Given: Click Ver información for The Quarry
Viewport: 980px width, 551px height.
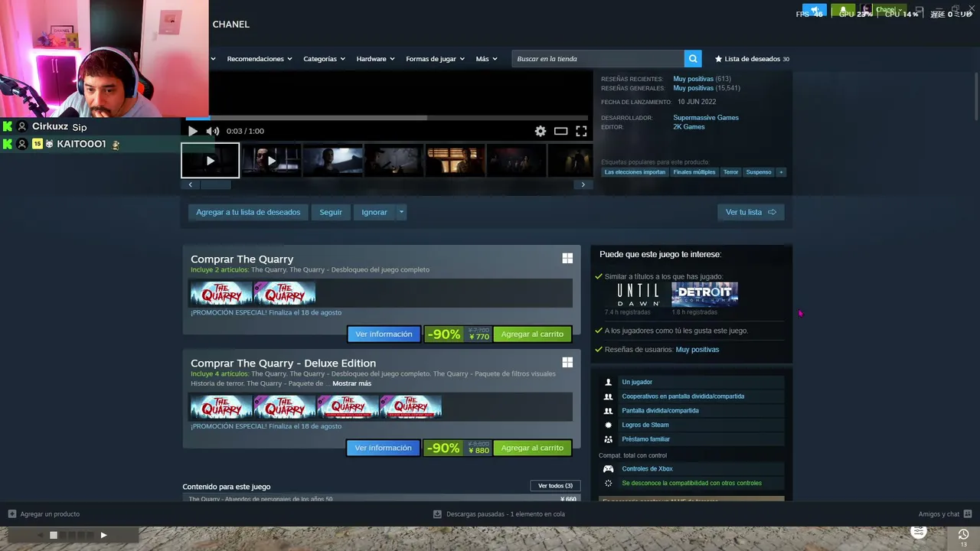Looking at the screenshot, I should (384, 334).
